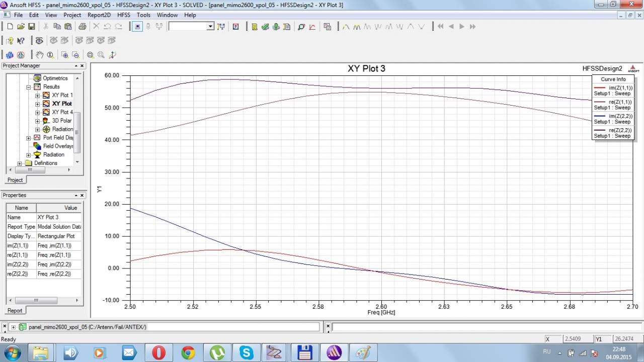Click the green checkmark Validate icon

[265, 27]
